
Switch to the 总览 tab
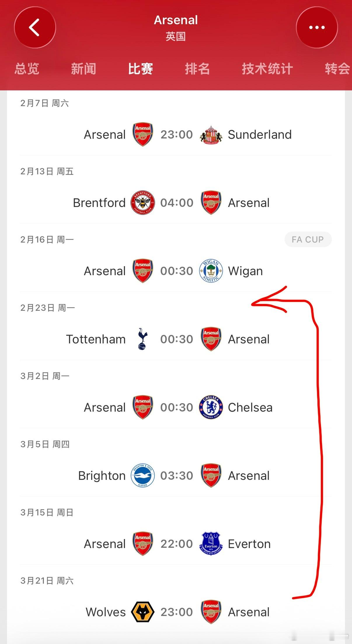pyautogui.click(x=27, y=69)
